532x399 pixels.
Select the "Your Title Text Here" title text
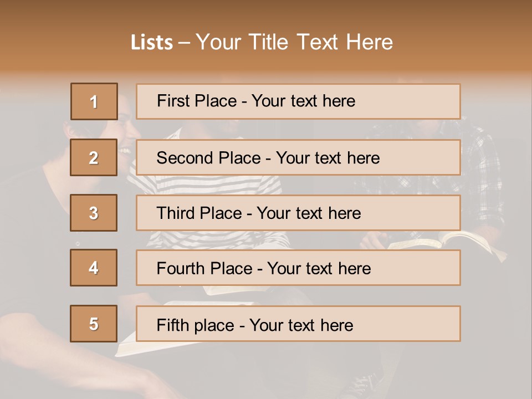tap(294, 42)
